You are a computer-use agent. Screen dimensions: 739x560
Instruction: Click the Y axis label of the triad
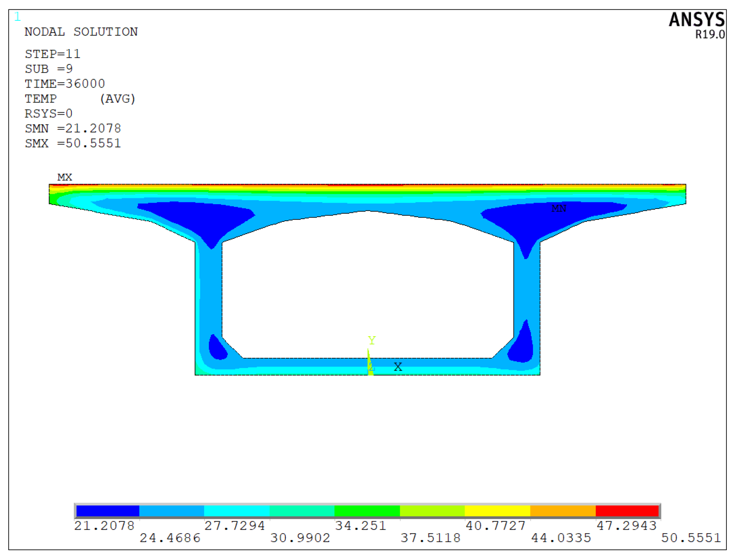coord(371,340)
